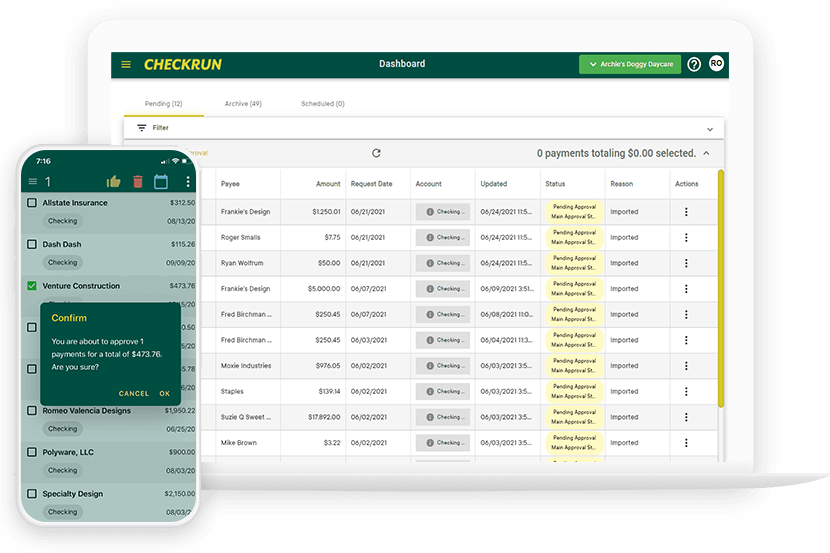Expand the Filter panel chevron

[x=710, y=129]
